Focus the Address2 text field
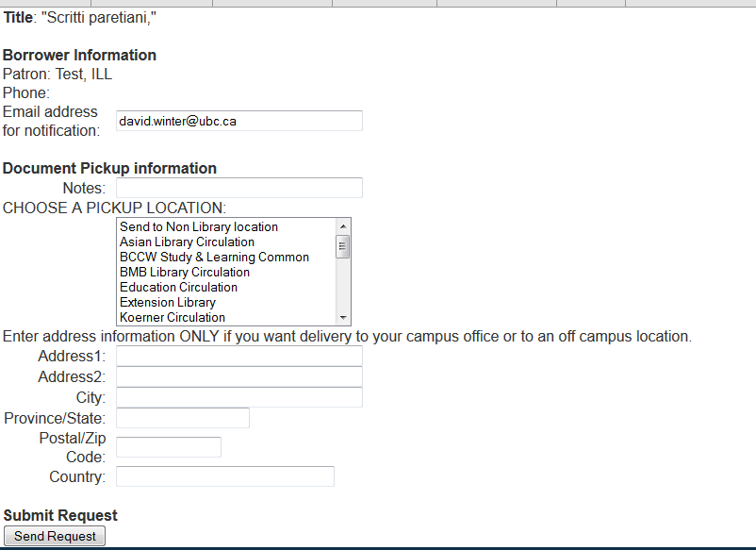This screenshot has width=756, height=550. click(x=238, y=376)
